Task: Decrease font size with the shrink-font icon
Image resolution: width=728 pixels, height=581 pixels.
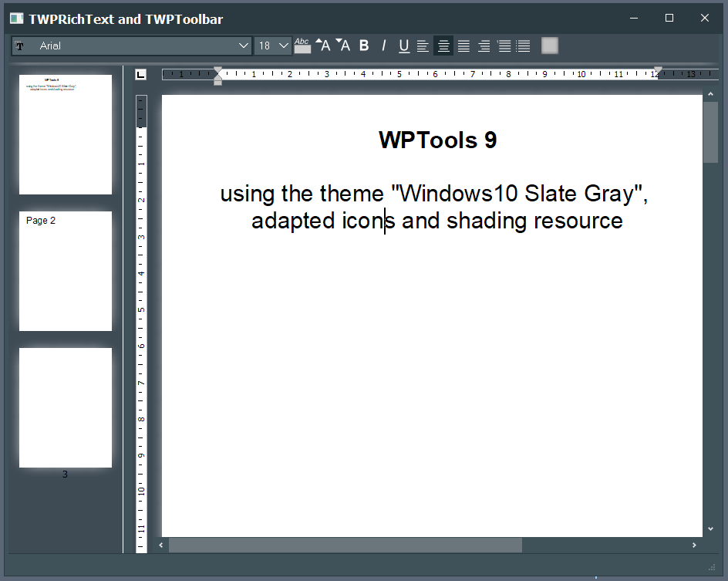Action: click(343, 46)
